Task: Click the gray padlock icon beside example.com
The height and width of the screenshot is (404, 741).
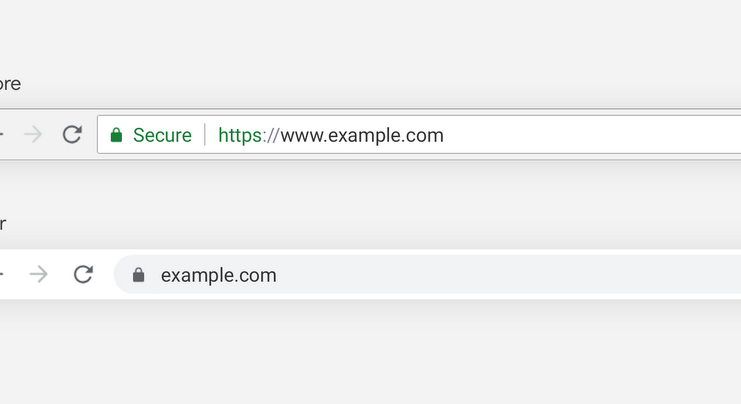Action: pyautogui.click(x=138, y=275)
